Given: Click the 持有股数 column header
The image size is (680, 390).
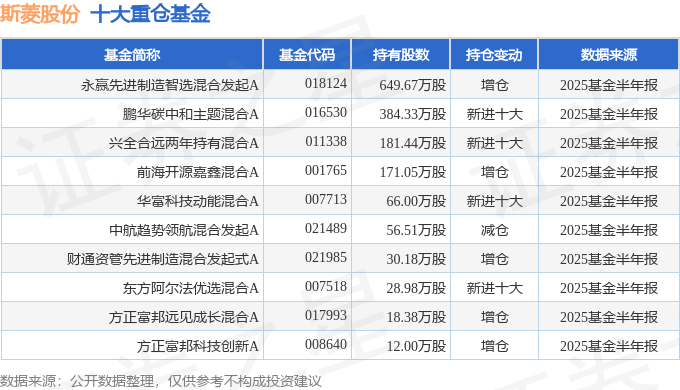Looking at the screenshot, I should point(401,55).
